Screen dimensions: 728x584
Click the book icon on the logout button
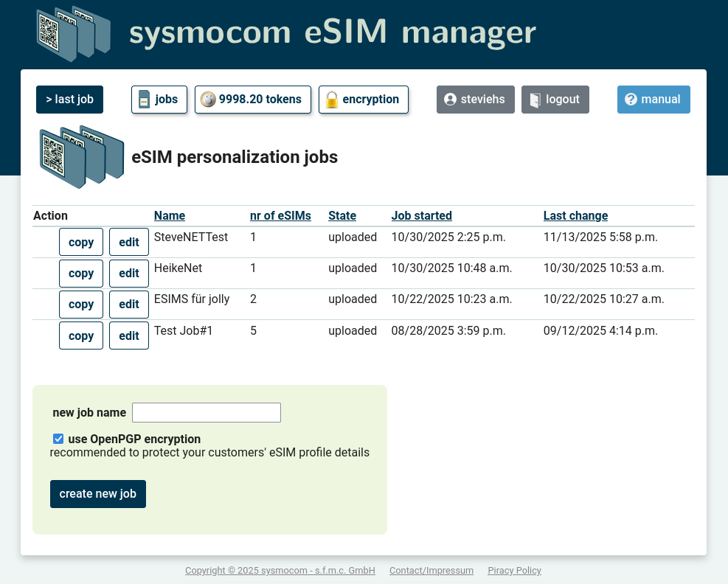click(x=535, y=99)
